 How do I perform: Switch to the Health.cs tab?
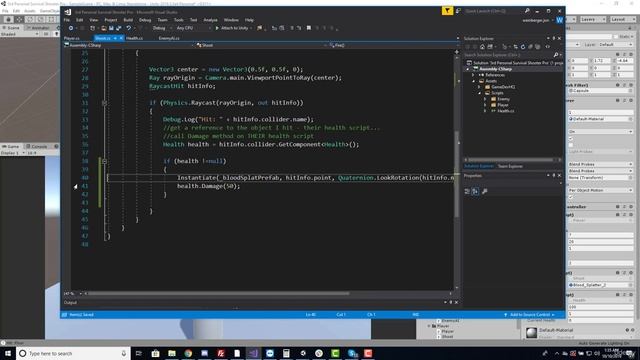[134, 38]
